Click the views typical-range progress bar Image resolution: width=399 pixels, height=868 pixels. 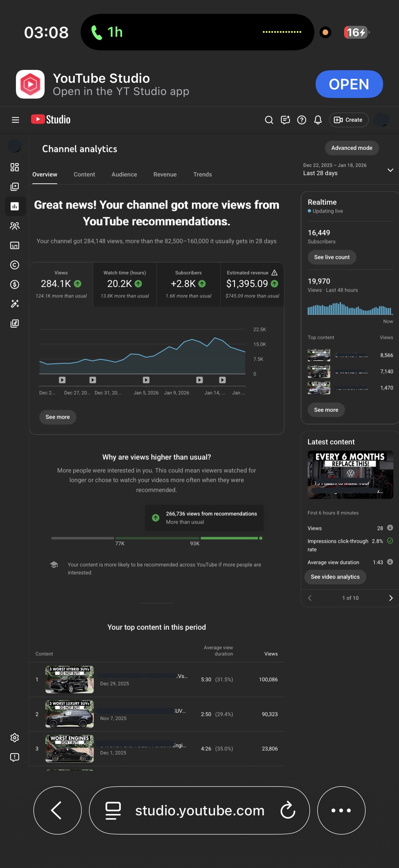[156, 538]
